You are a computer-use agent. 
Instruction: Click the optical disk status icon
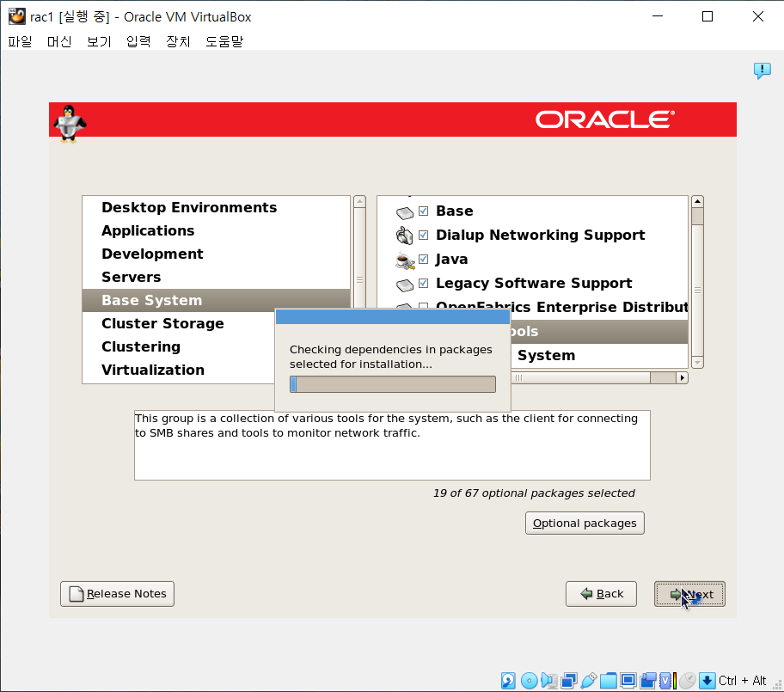tap(529, 681)
